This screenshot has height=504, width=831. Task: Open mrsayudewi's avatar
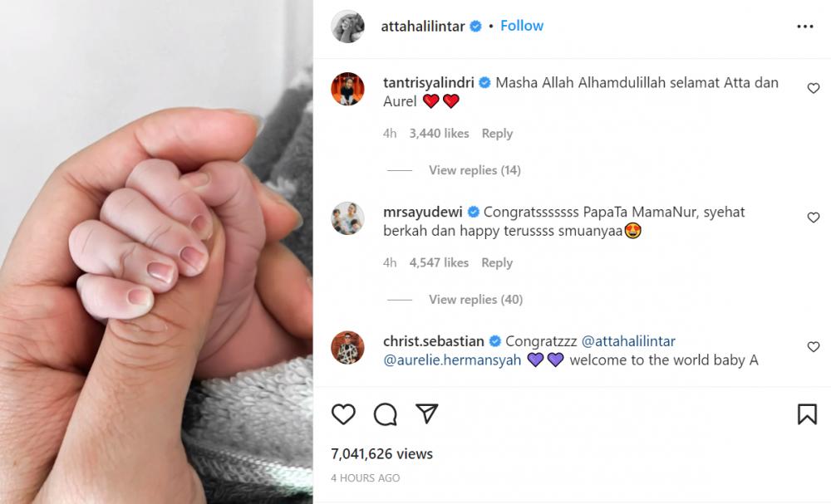347,218
